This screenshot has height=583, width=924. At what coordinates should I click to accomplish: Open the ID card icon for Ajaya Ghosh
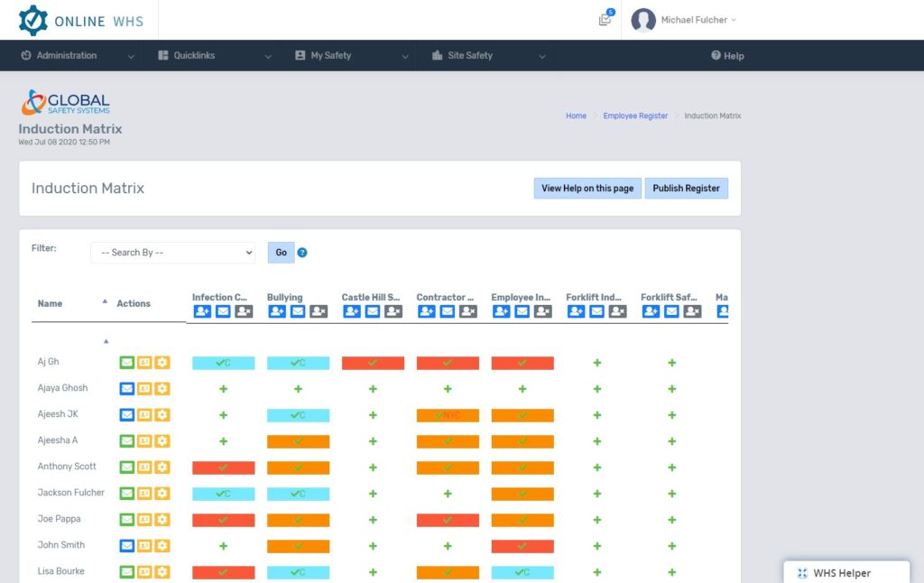pyautogui.click(x=144, y=389)
